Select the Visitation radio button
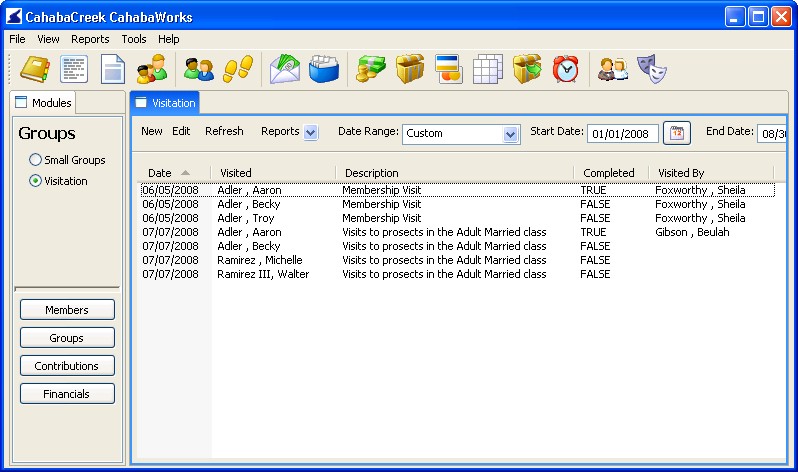The height and width of the screenshot is (472, 798). click(x=36, y=181)
